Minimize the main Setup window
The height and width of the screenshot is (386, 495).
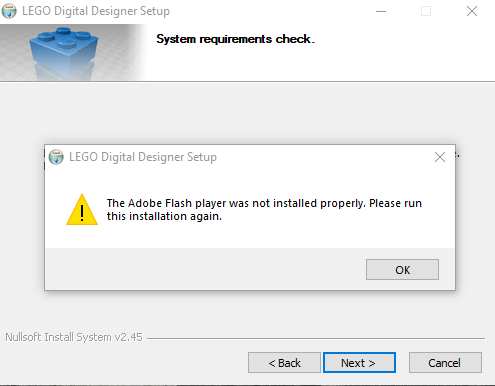[x=381, y=11]
